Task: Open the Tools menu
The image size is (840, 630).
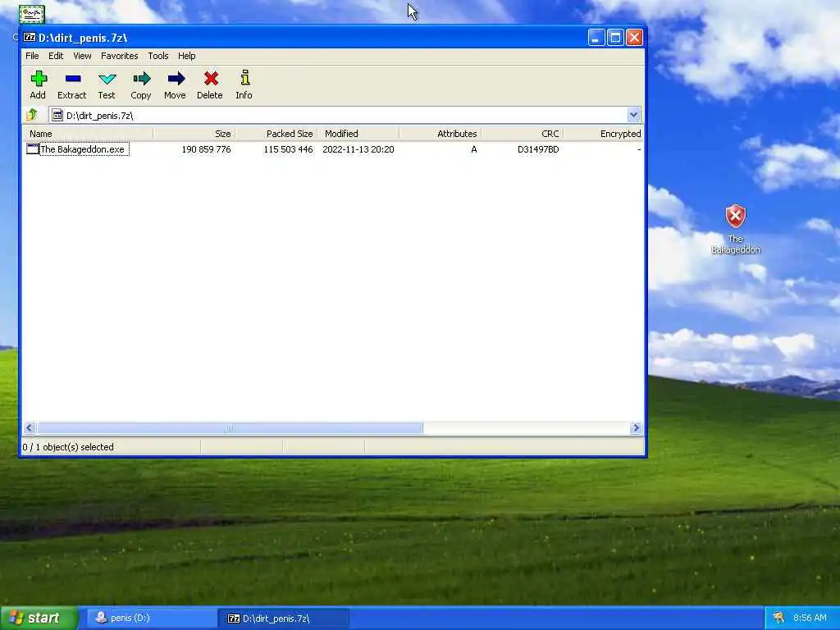Action: (x=158, y=56)
